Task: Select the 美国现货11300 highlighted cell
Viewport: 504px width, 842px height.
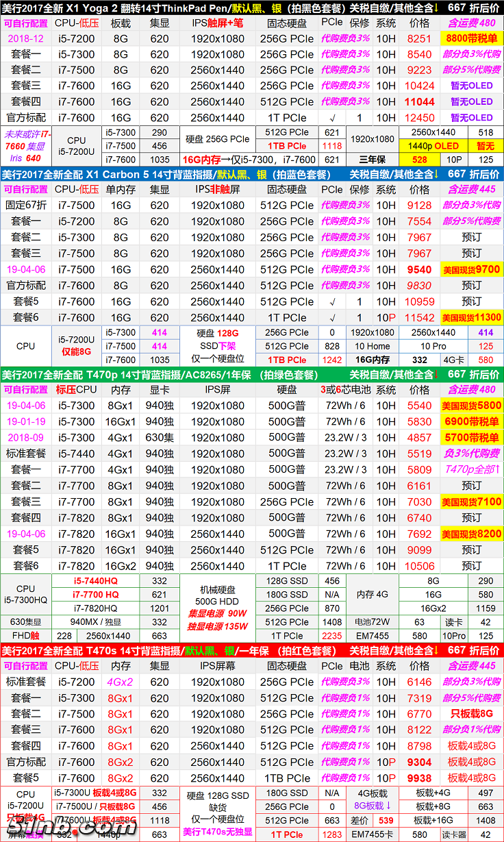Action: [x=471, y=318]
